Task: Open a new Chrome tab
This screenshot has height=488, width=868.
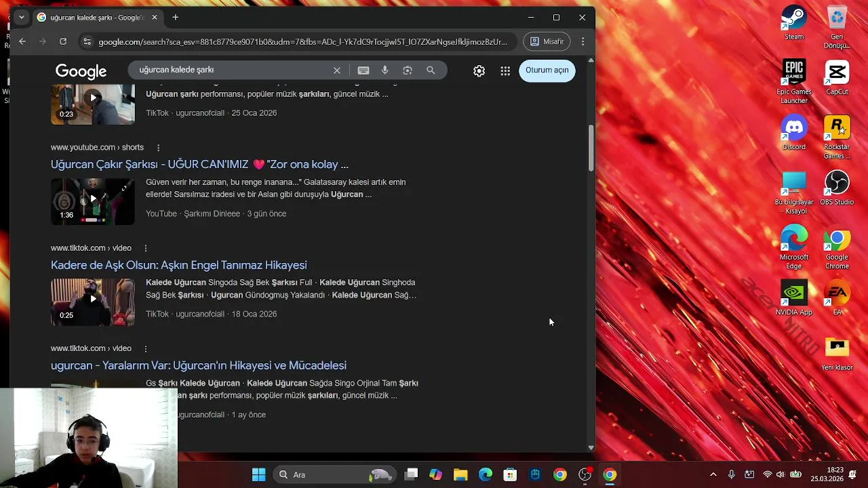Action: click(x=175, y=17)
